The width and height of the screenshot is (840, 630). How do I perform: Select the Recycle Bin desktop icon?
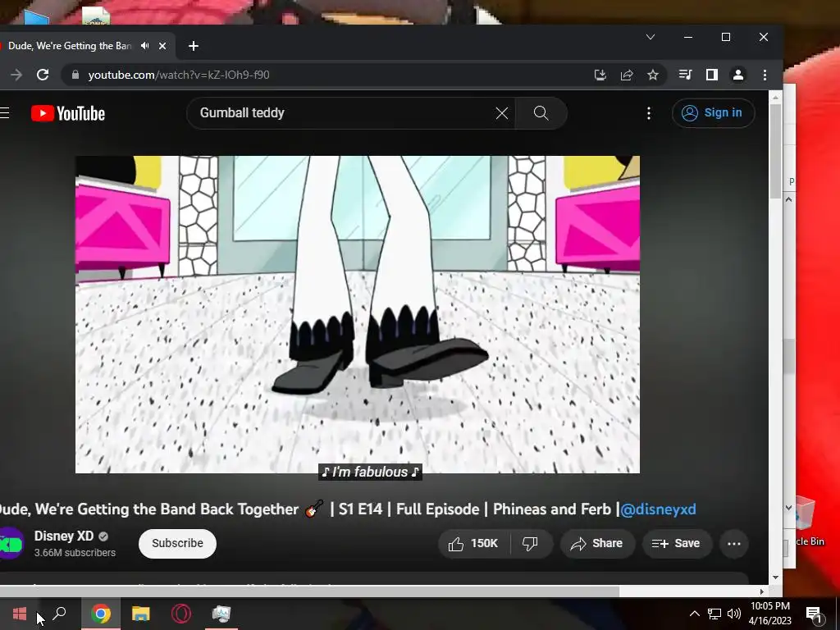[808, 521]
